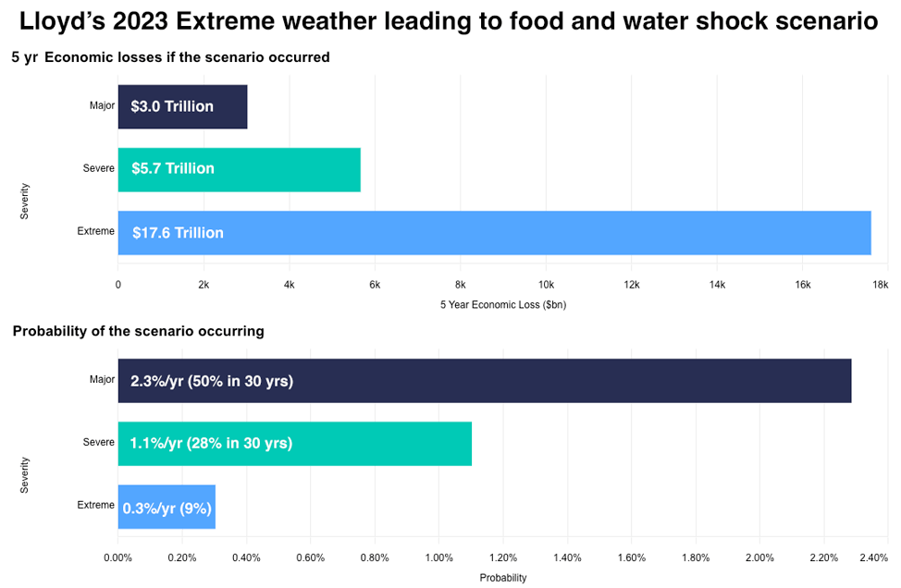Select the 2.3%/yr Major probability bar
This screenshot has width=901, height=588.
click(484, 381)
